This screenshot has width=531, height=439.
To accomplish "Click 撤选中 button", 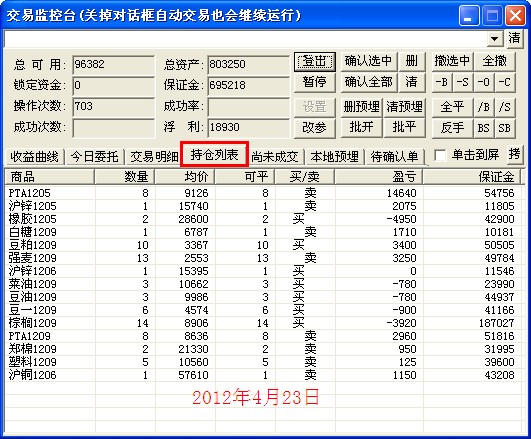I will click(452, 61).
